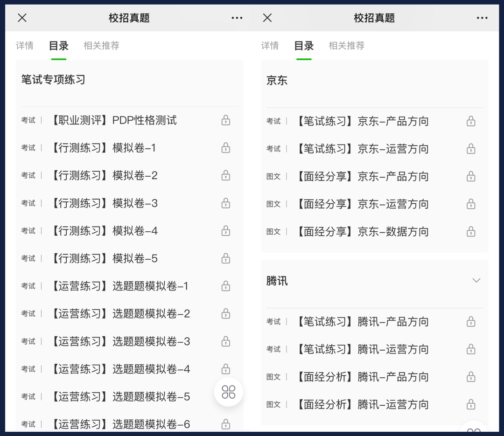Click lock icon for 【面经分析】腾讯–产品方向
504x436 pixels.
click(471, 377)
